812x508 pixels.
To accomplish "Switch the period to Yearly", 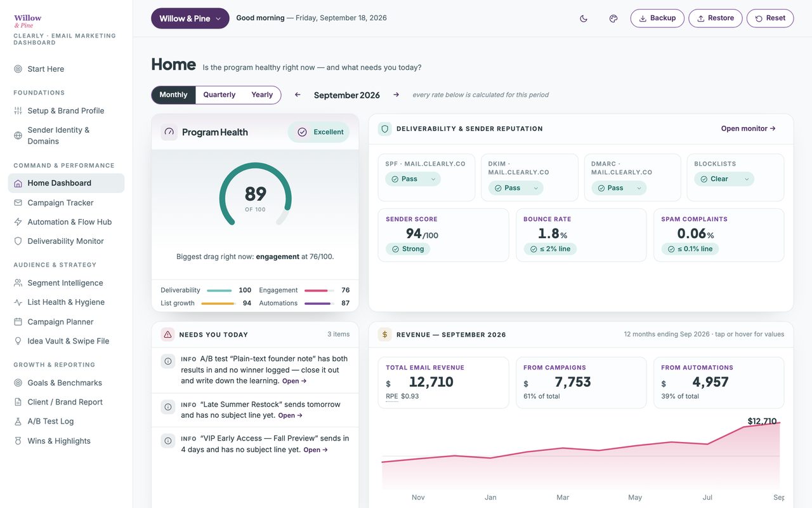I will click(x=262, y=95).
